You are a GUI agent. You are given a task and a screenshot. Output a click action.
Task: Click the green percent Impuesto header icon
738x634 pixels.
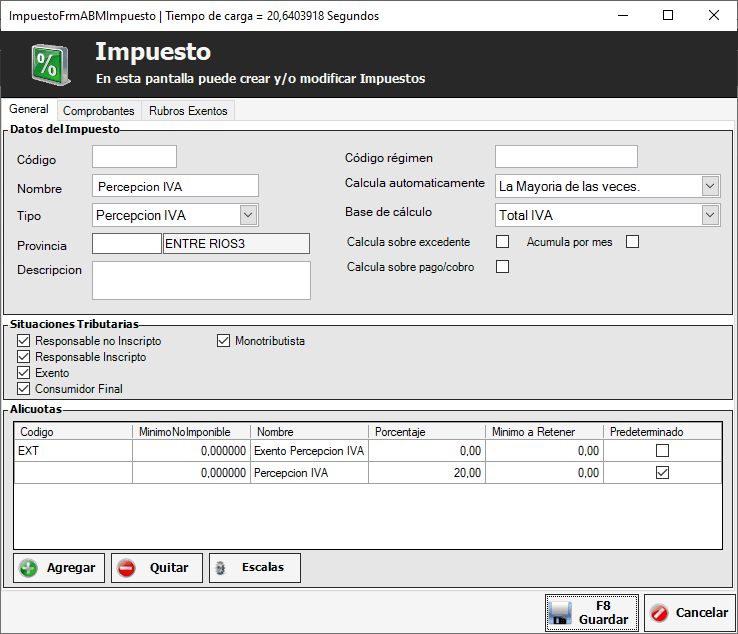click(x=46, y=64)
